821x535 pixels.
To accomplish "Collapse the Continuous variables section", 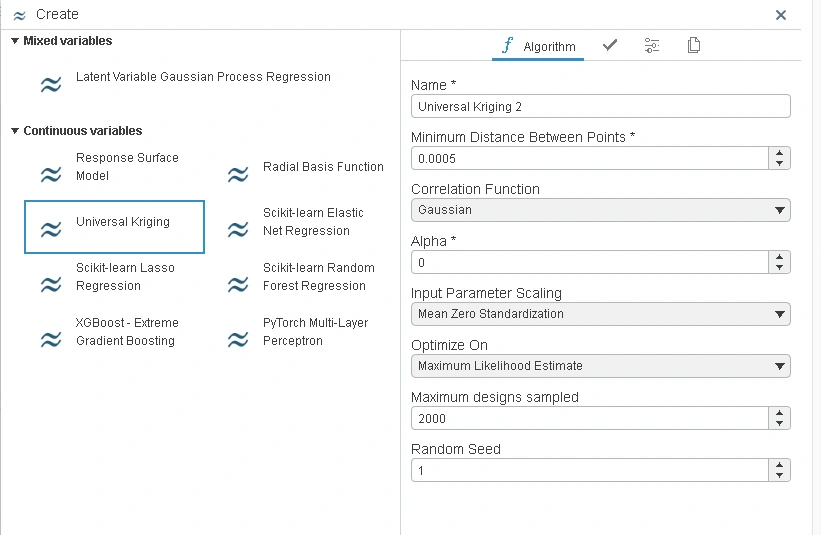I will click(15, 131).
